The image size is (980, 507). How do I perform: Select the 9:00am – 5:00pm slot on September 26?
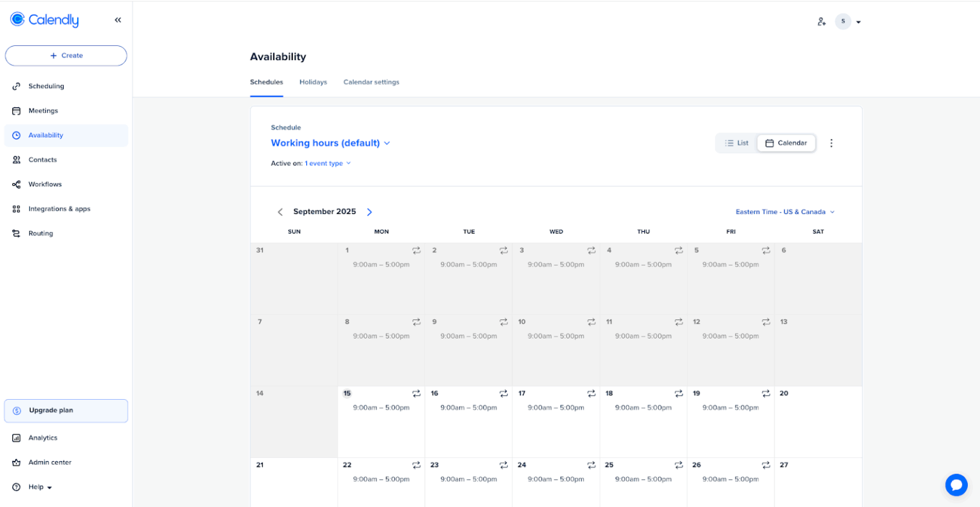click(x=731, y=479)
